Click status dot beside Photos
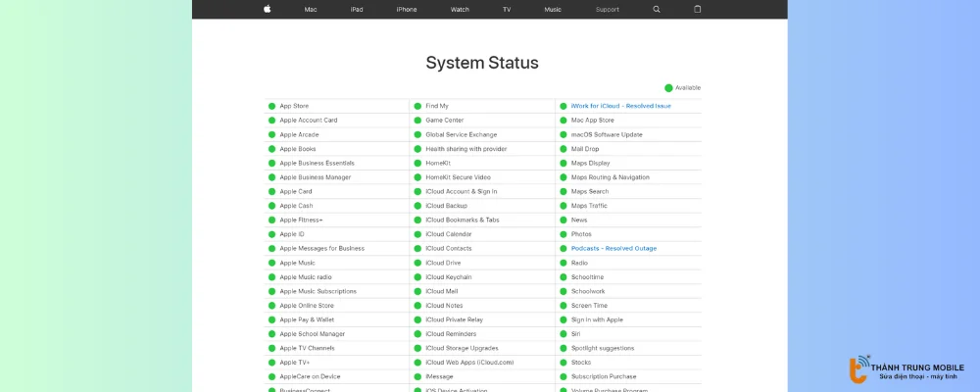980x392 pixels. coord(563,234)
